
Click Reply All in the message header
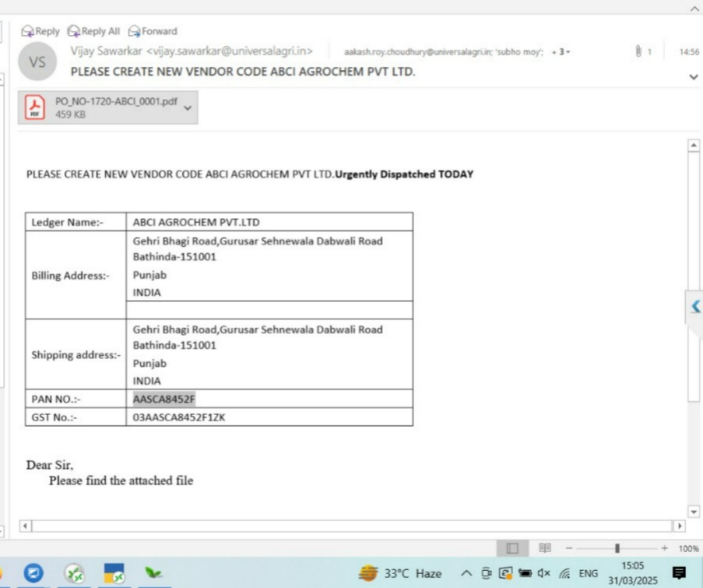coord(93,31)
